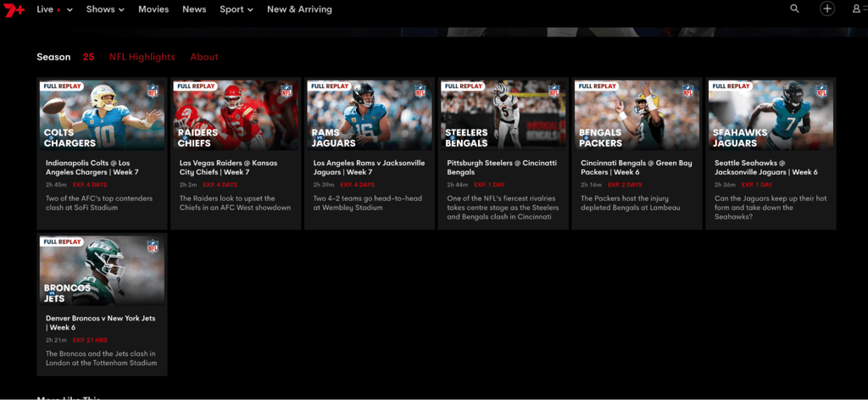Click the '2h 36m' duration label
Screen dimensions: 868x400
tap(725, 185)
